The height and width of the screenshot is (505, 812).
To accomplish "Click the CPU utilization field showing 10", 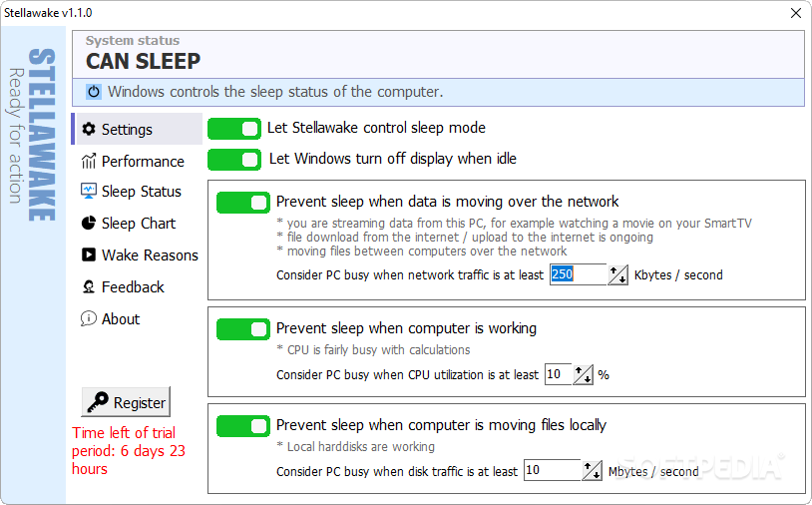I will (558, 374).
